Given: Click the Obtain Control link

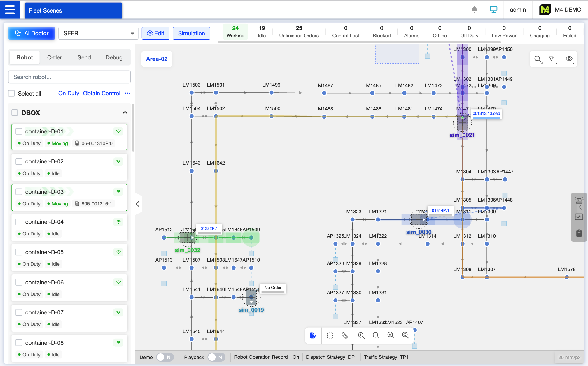Looking at the screenshot, I should click(x=101, y=93).
